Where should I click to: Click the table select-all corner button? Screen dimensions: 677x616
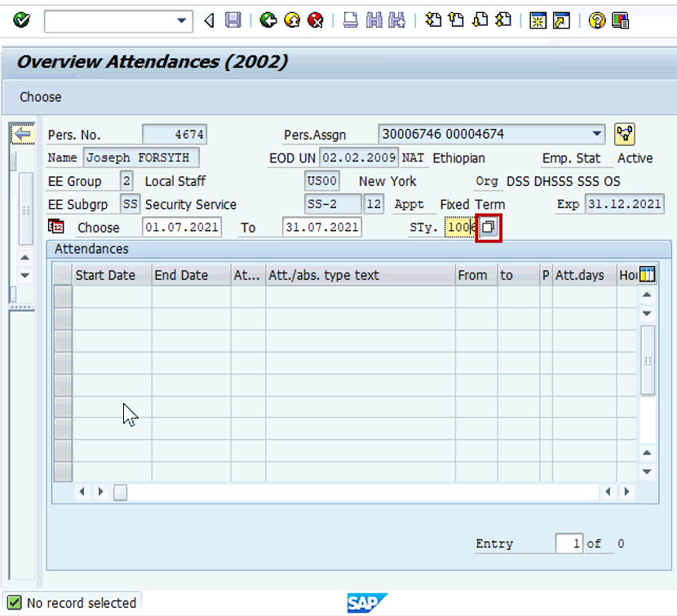pyautogui.click(x=63, y=275)
